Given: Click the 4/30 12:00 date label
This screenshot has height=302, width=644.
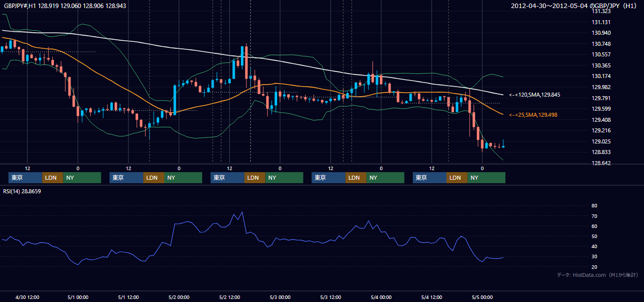Looking at the screenshot, I should 27,297.
